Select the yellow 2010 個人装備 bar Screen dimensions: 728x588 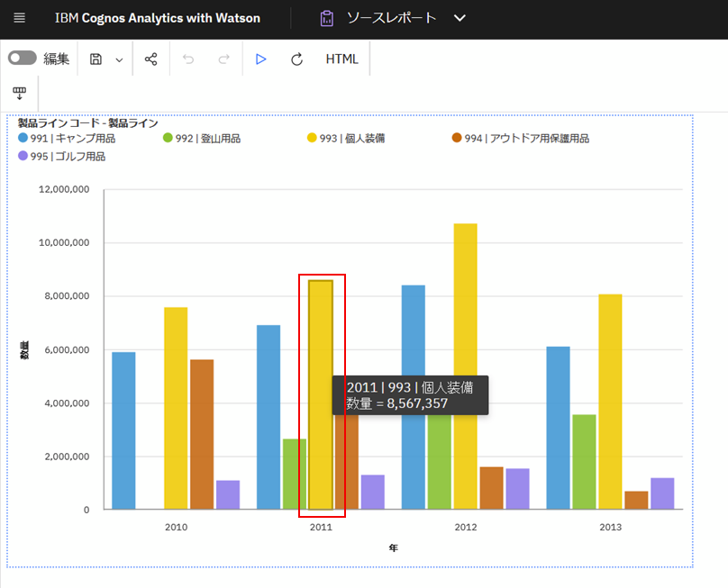pyautogui.click(x=176, y=409)
